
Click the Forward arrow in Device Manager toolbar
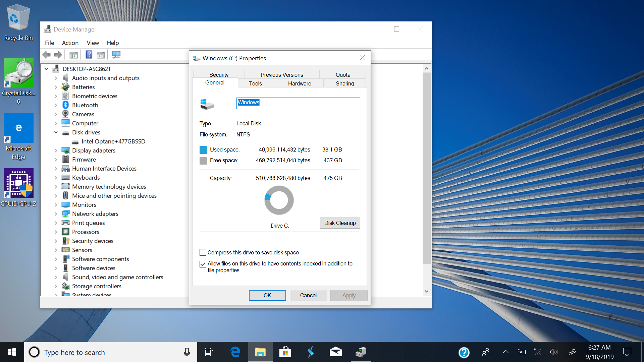[58, 55]
